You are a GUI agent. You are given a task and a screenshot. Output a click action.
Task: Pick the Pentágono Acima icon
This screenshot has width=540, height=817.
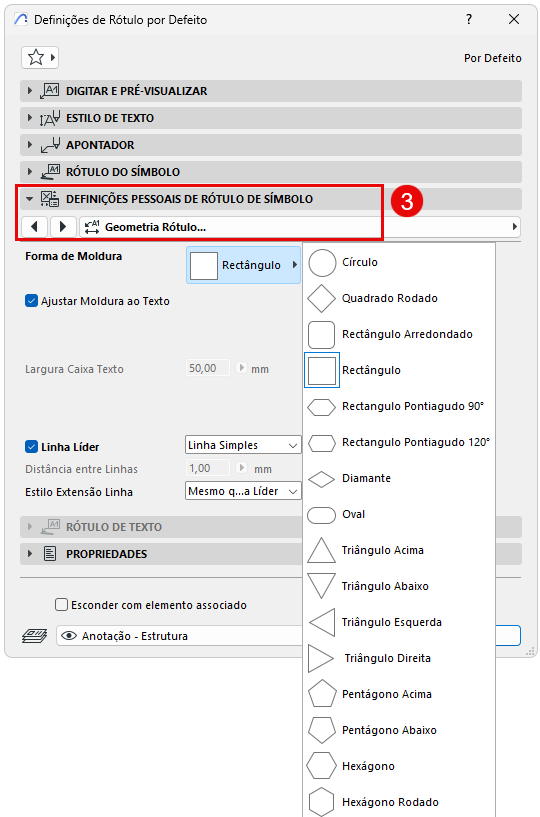(x=322, y=694)
